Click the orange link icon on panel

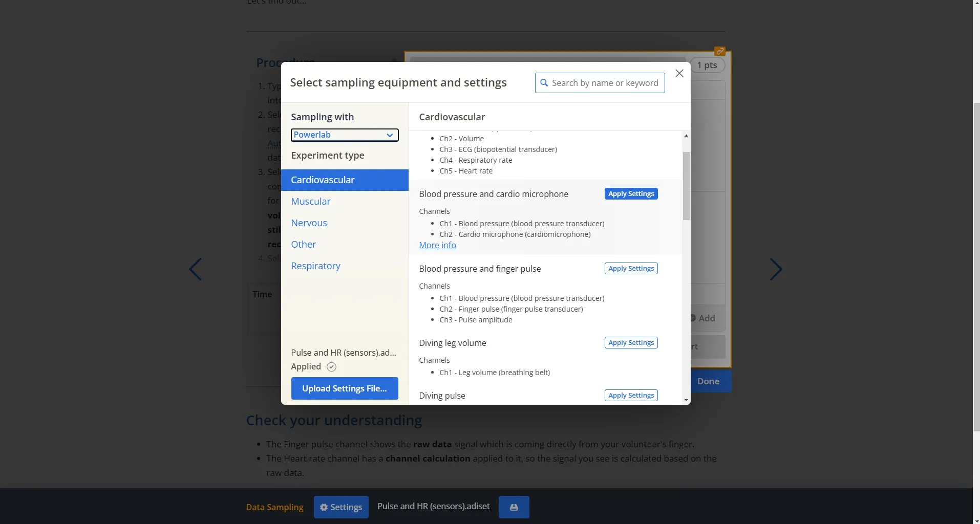720,51
